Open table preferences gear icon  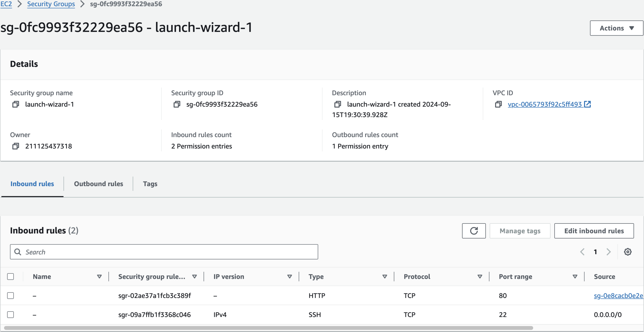point(628,252)
